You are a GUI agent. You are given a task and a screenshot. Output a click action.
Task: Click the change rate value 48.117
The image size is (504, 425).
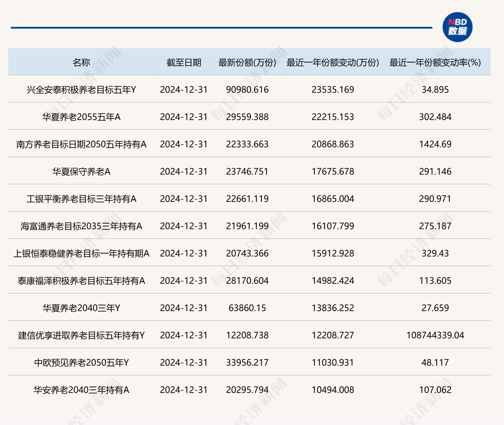[x=435, y=363]
